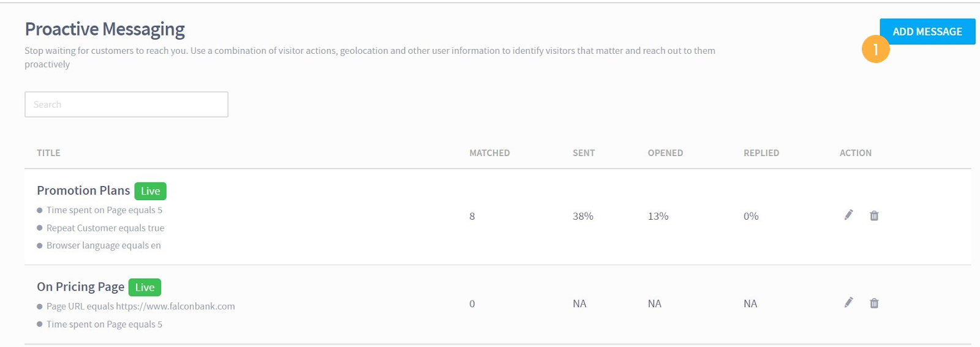The height and width of the screenshot is (347, 980).
Task: Open the Promotion Plans title
Action: point(83,190)
